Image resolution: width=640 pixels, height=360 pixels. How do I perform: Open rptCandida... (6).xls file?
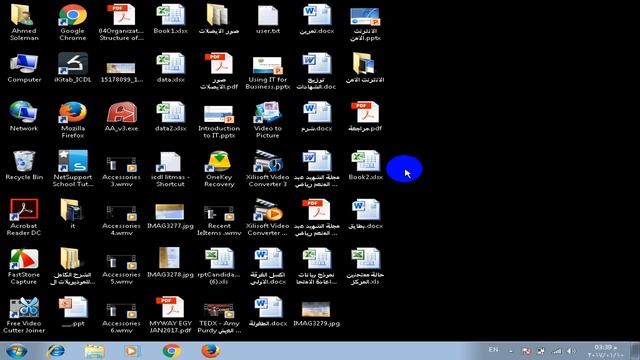tap(219, 266)
